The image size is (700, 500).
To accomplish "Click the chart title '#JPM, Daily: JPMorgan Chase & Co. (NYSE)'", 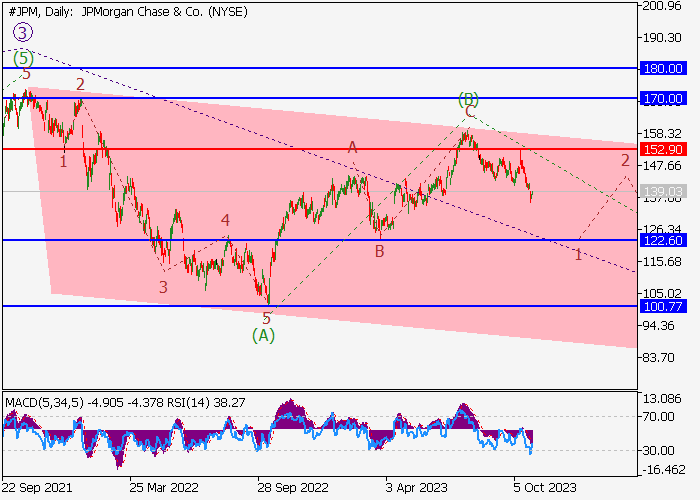I will pyautogui.click(x=128, y=12).
